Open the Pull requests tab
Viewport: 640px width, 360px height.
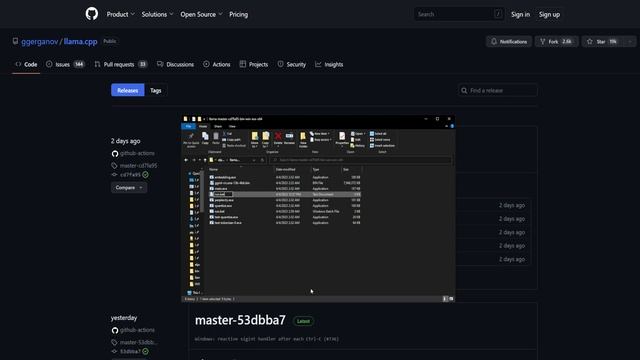coord(120,64)
